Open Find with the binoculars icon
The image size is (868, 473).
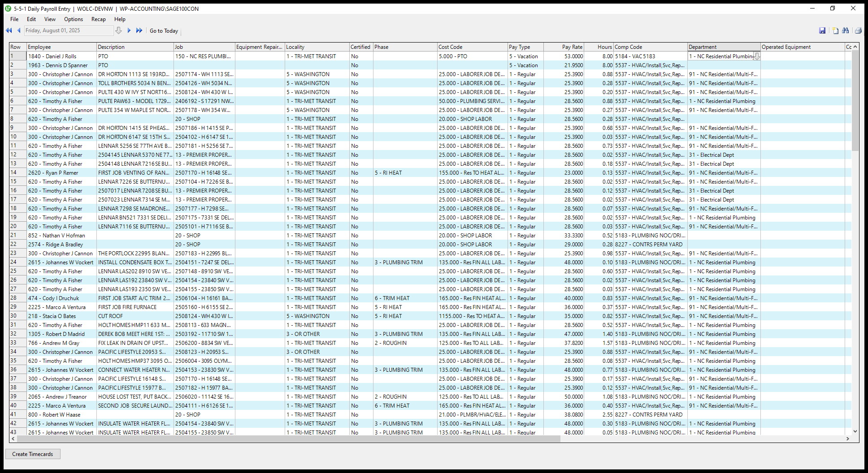point(846,30)
